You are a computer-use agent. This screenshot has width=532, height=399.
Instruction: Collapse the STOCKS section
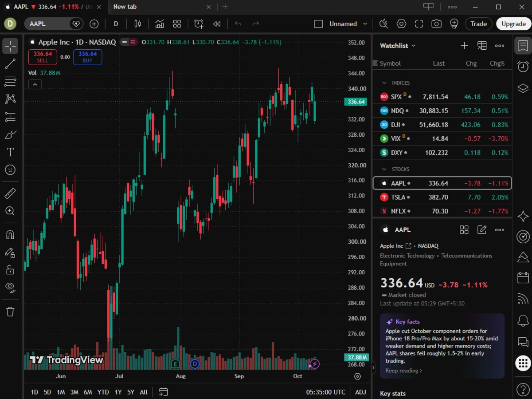pos(384,170)
